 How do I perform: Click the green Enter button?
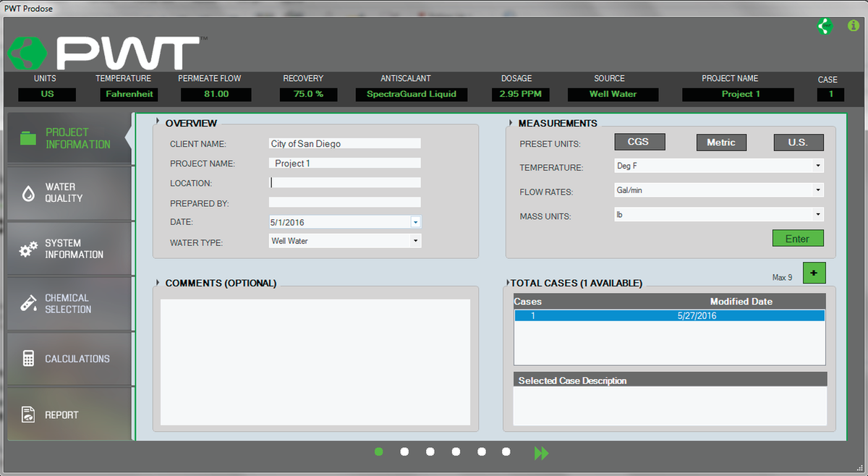pyautogui.click(x=798, y=239)
